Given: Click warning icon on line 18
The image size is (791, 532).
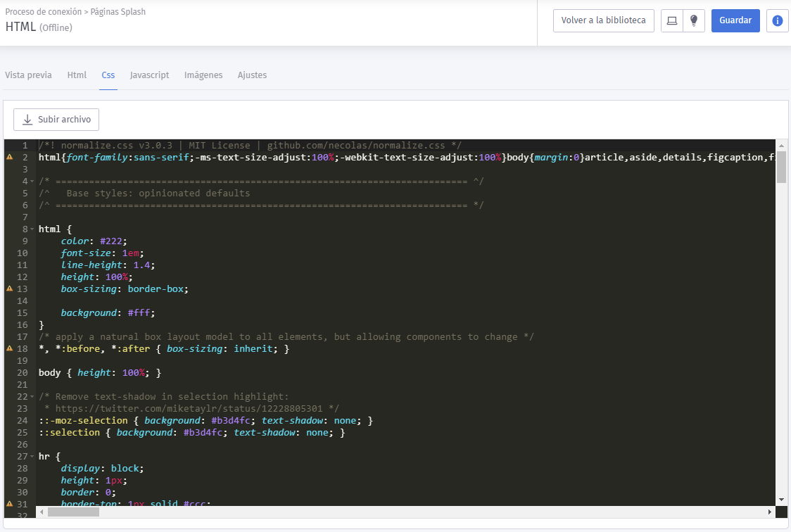Looking at the screenshot, I should click(x=10, y=348).
